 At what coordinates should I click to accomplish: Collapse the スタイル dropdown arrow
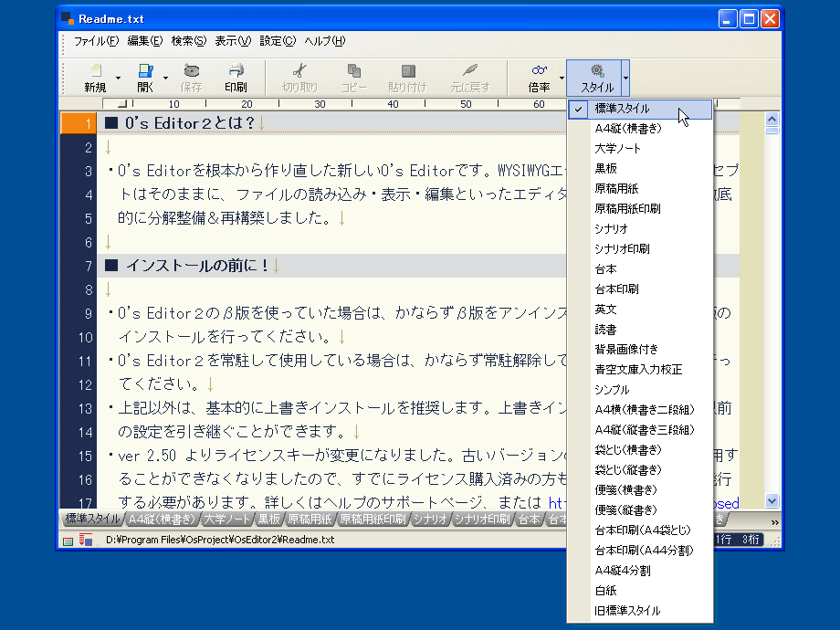(x=625, y=79)
